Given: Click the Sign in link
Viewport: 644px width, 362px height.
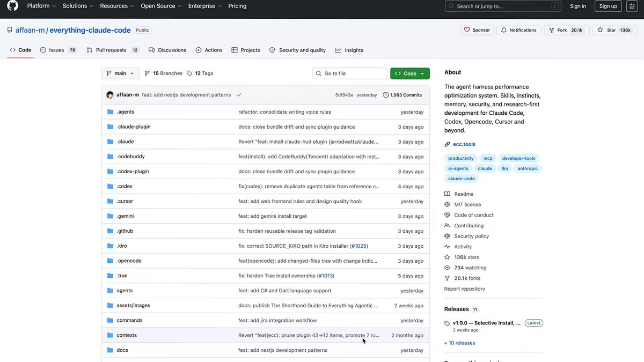Looking at the screenshot, I should click(578, 6).
